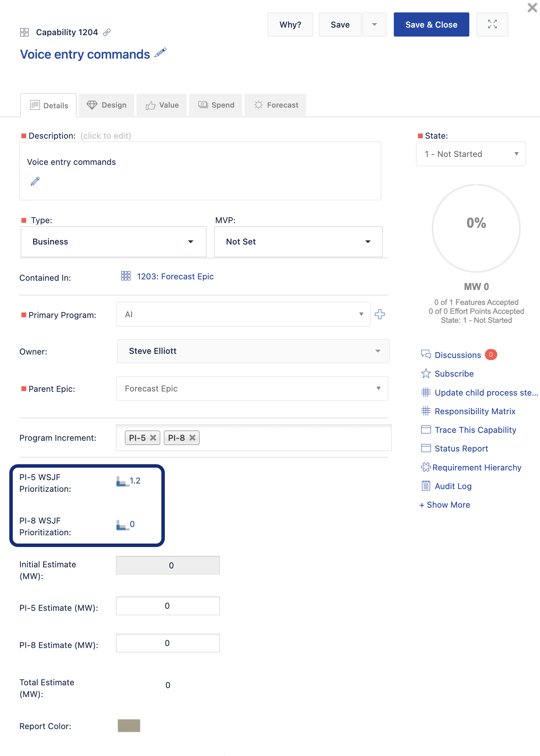Click the Description text box to edit
The image size is (540, 756).
pyautogui.click(x=200, y=171)
